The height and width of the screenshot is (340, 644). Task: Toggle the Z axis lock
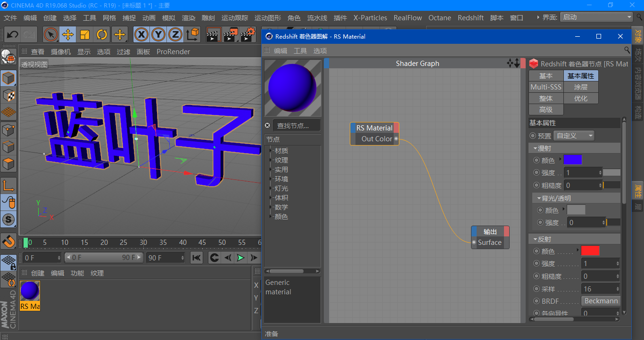click(175, 34)
